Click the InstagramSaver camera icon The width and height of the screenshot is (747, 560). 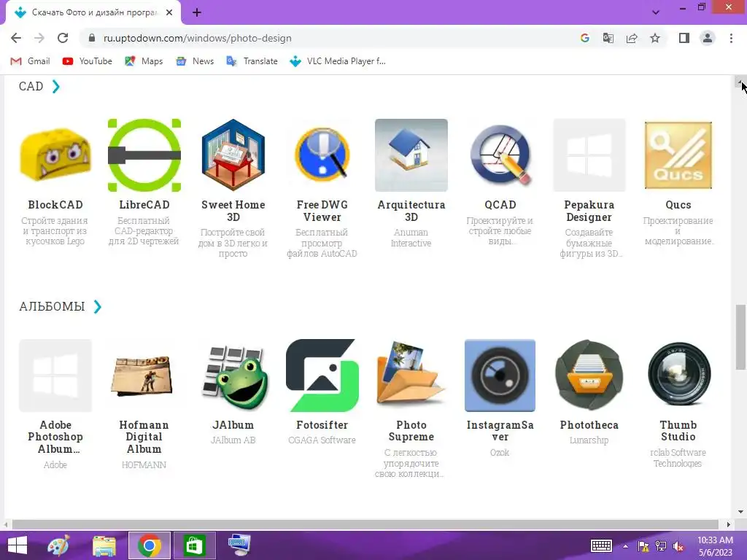(500, 376)
